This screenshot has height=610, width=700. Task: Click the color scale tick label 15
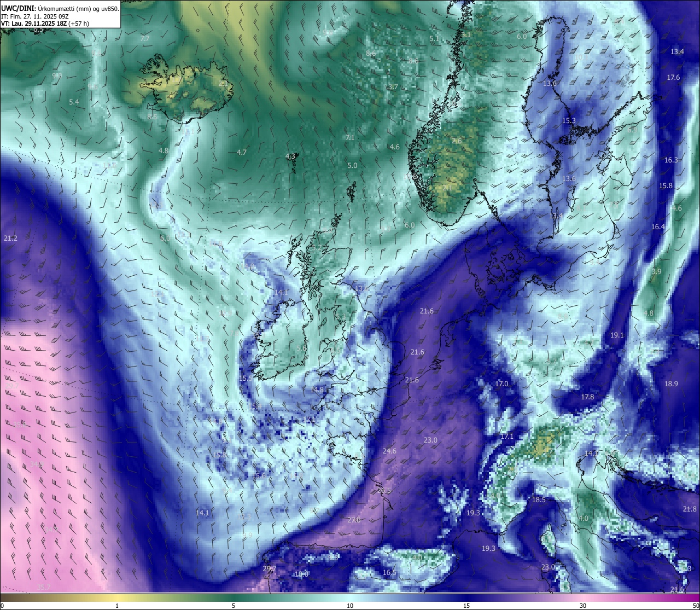[x=466, y=606]
